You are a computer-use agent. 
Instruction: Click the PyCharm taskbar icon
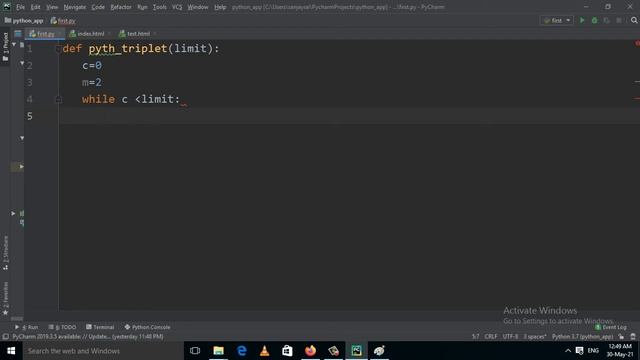pyautogui.click(x=356, y=351)
